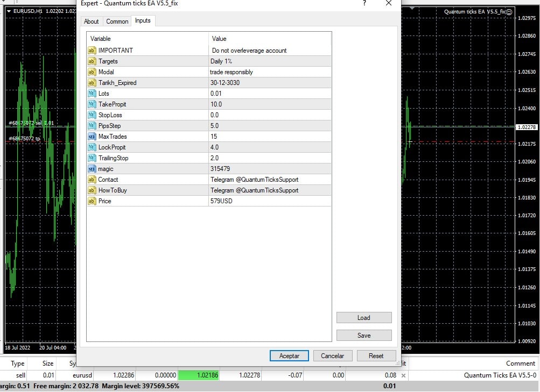Click the expert name label on chart corner
The height and width of the screenshot is (392, 540).
(x=474, y=12)
